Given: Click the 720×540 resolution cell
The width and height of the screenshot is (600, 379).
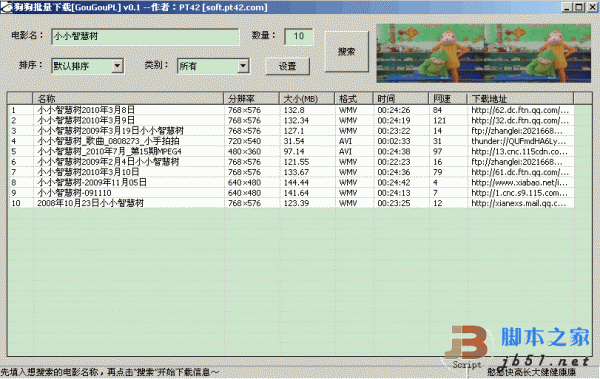Looking at the screenshot, I should click(x=245, y=141).
